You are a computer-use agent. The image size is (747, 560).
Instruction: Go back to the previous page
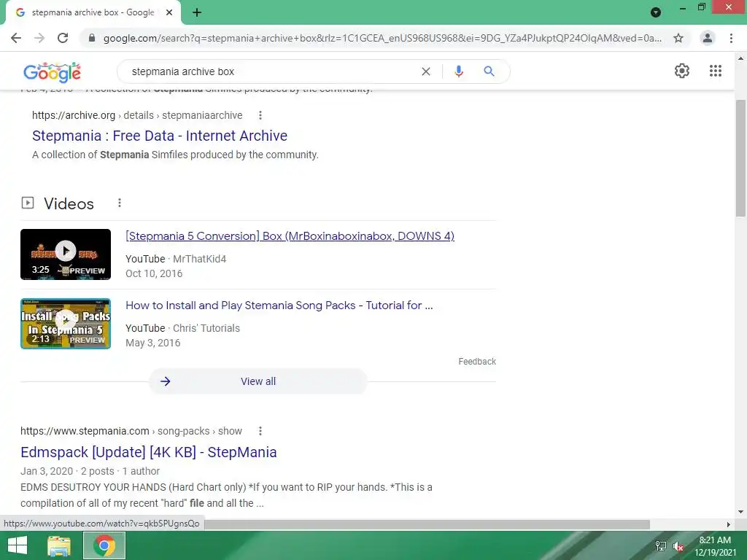(x=16, y=38)
